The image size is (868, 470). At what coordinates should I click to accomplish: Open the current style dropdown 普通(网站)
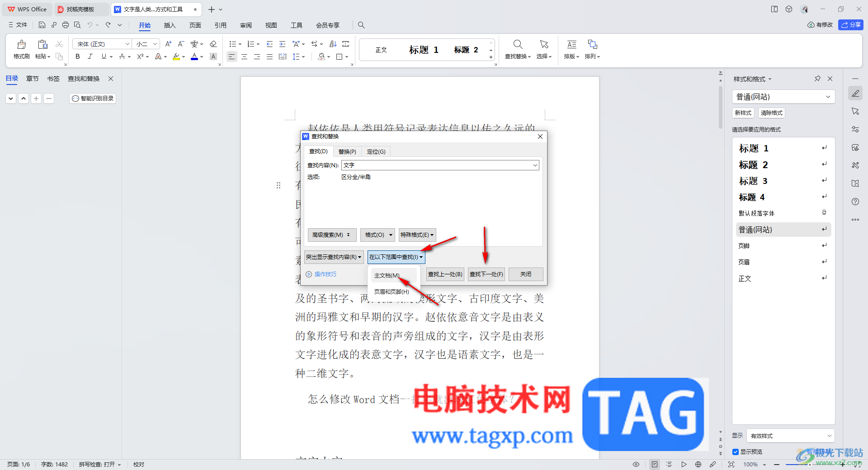[783, 97]
